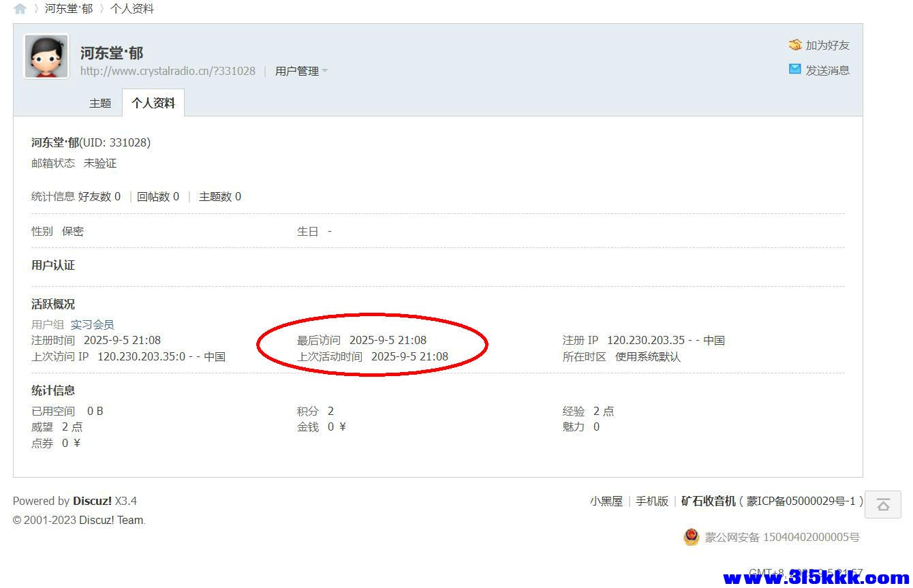Open the 实习会员 user group link

click(92, 324)
